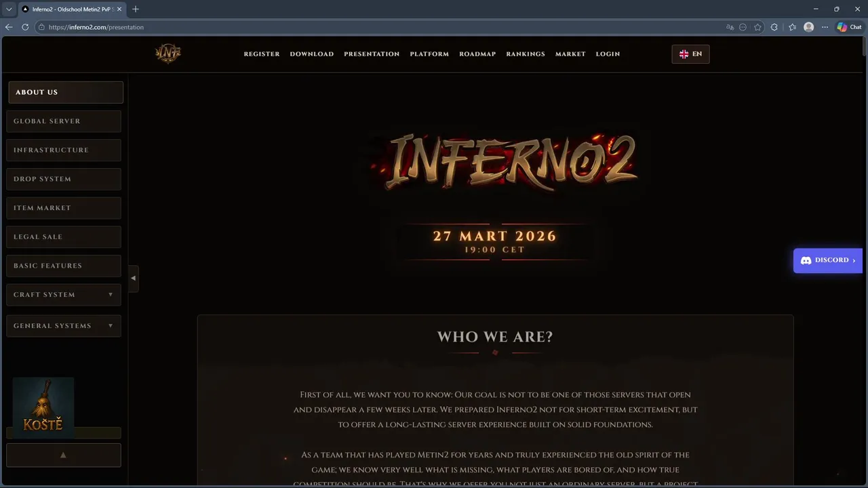This screenshot has width=868, height=488.
Task: Click the scroll-to-top arrow button
Action: tap(64, 455)
